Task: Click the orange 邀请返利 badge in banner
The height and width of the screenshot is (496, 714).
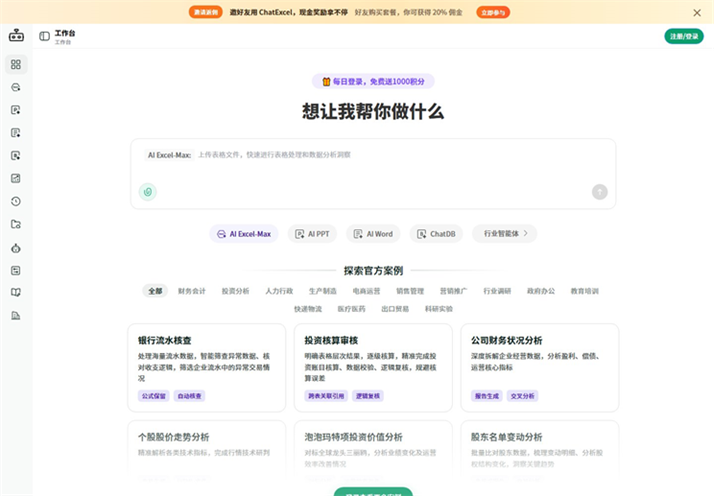Action: 206,12
